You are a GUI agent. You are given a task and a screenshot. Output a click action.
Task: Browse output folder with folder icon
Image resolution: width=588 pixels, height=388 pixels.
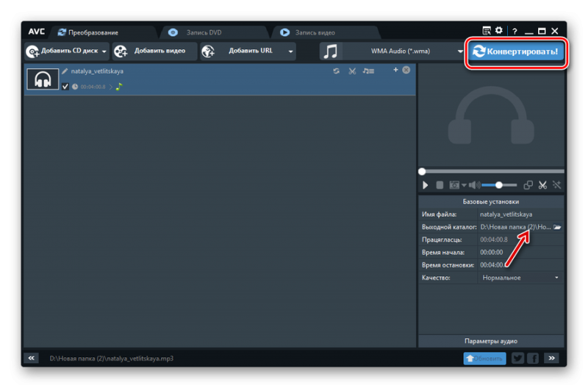[x=557, y=227]
